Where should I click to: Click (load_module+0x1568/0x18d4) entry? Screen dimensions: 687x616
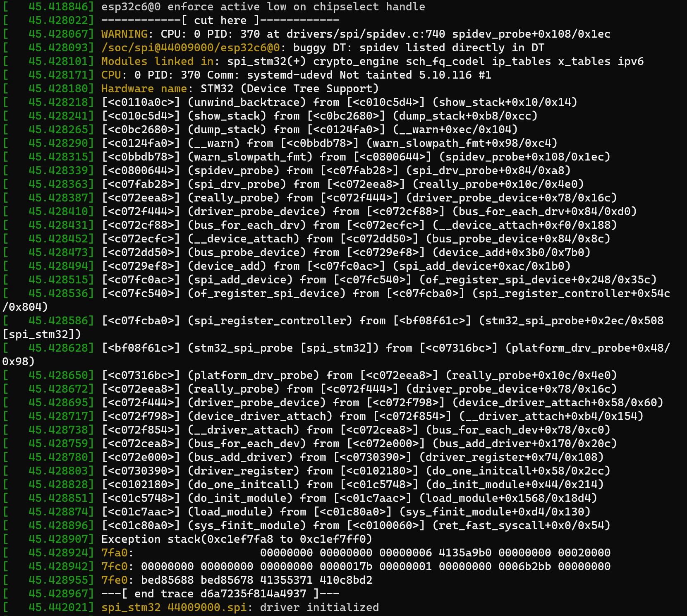point(508,498)
